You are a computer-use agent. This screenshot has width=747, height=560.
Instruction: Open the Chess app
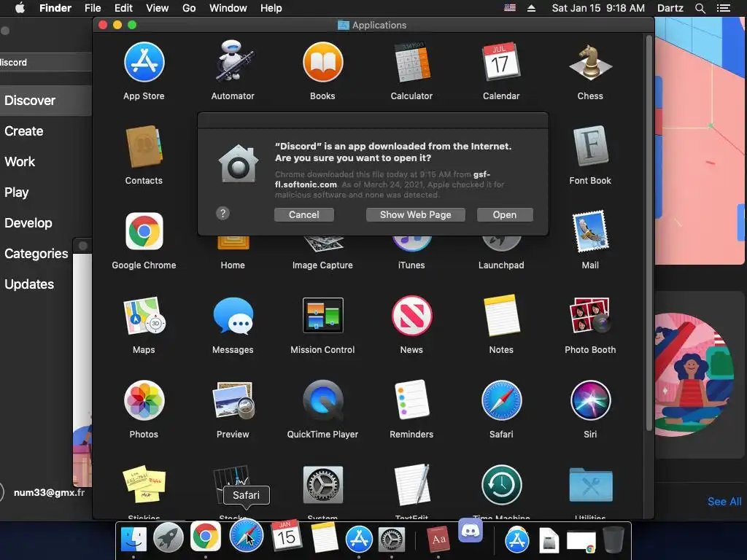590,63
